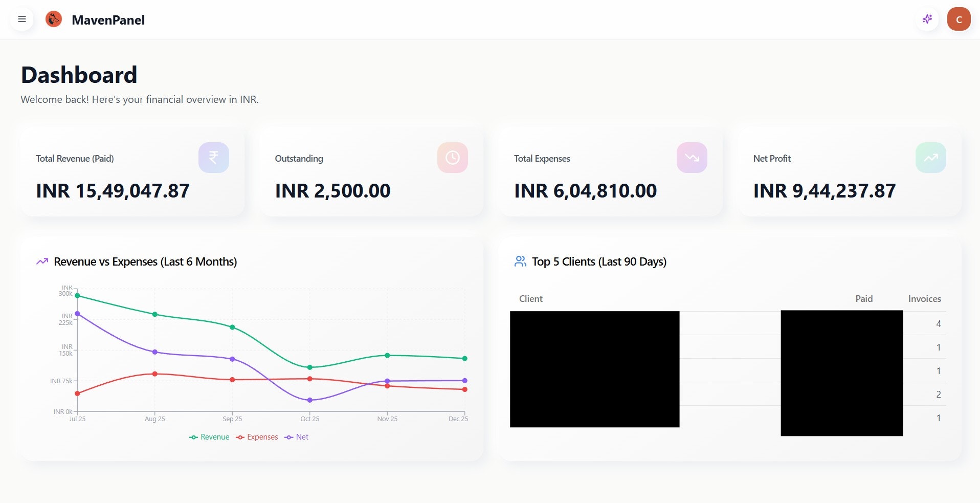
Task: Click the clock icon on the Outstanding card
Action: coord(453,158)
